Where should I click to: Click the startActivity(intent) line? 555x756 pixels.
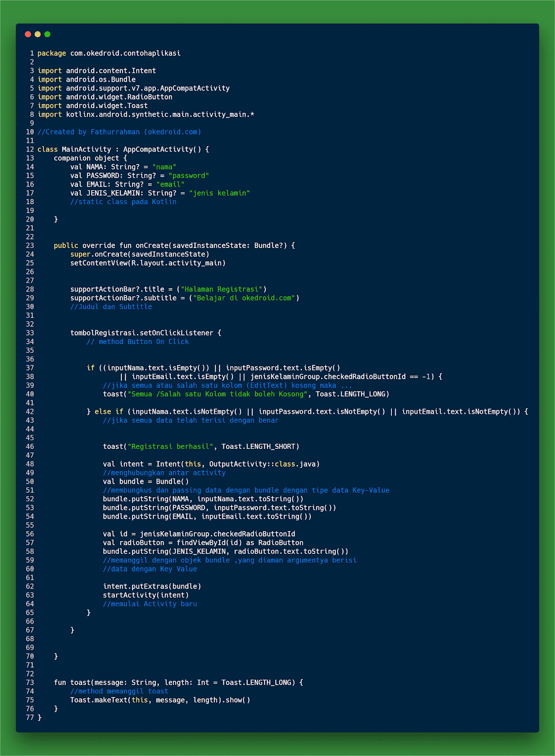(x=146, y=595)
